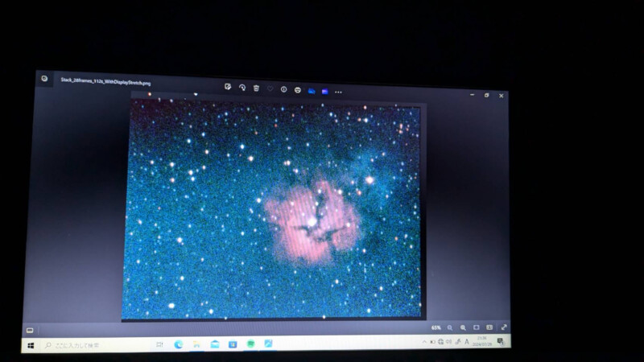Expand hidden system tray icons chevron
The width and height of the screenshot is (644, 362).
pos(424,342)
